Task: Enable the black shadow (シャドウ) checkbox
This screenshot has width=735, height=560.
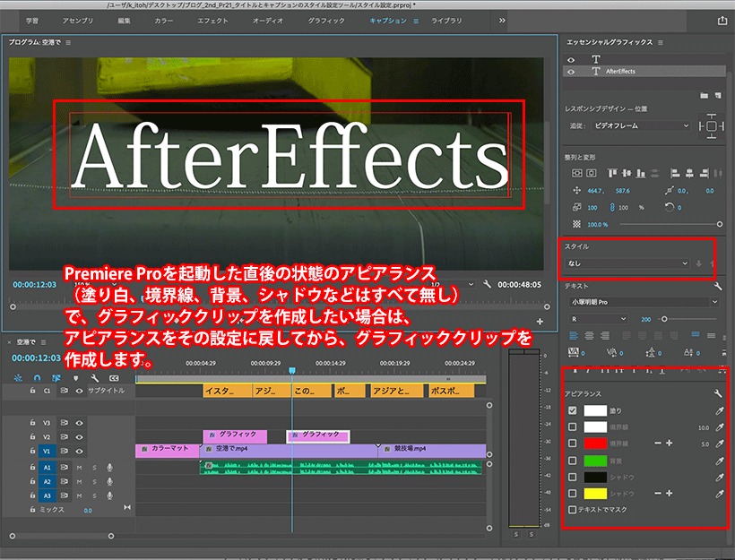Action: coord(573,477)
